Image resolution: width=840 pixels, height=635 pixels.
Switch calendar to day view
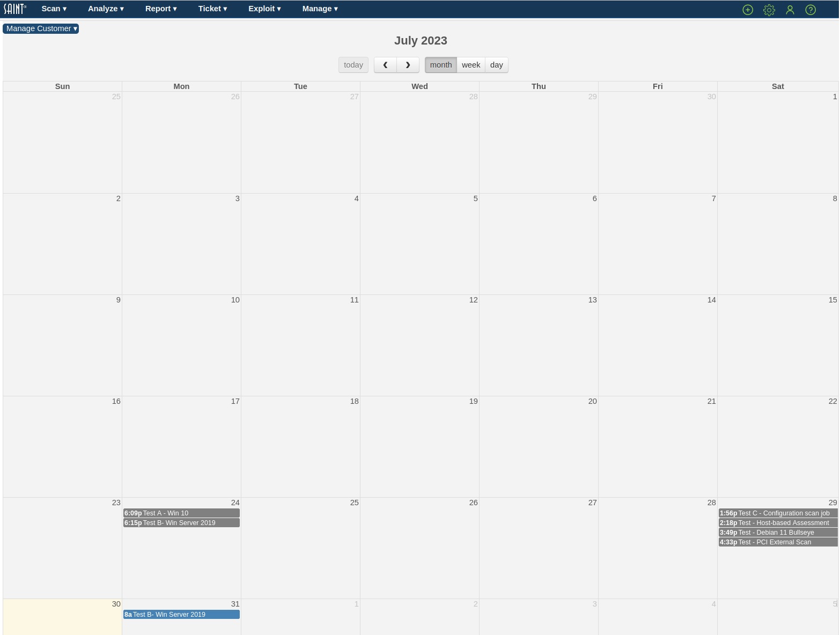tap(496, 65)
